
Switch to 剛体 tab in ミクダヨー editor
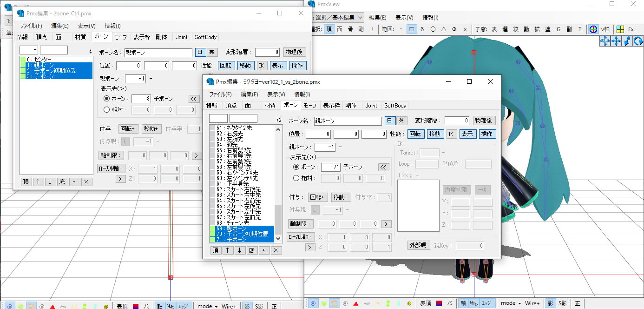(x=351, y=105)
